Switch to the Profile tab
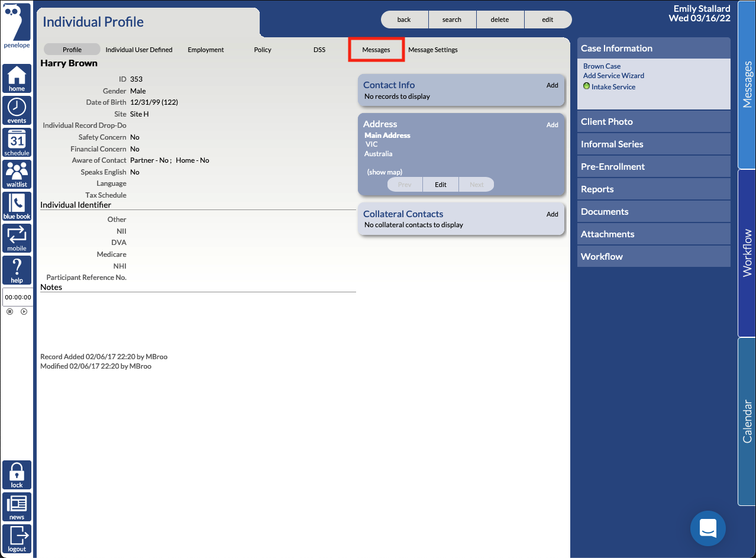Screen dimensions: 756x558 pos(72,50)
